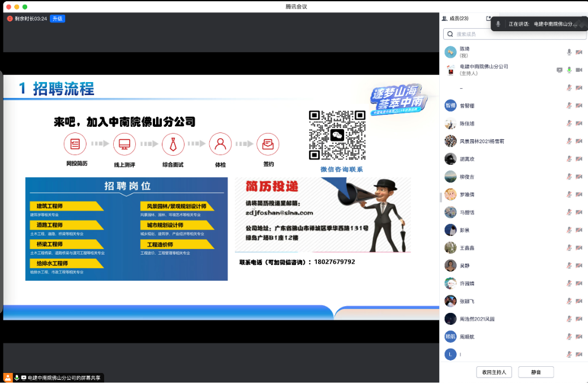The height and width of the screenshot is (386, 588).
Task: Click the camera icon in the host's row
Action: click(579, 70)
